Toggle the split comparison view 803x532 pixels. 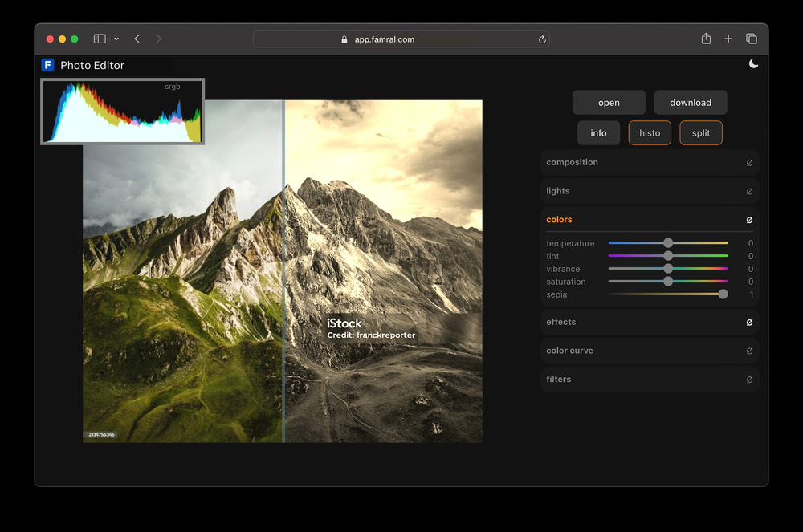700,132
